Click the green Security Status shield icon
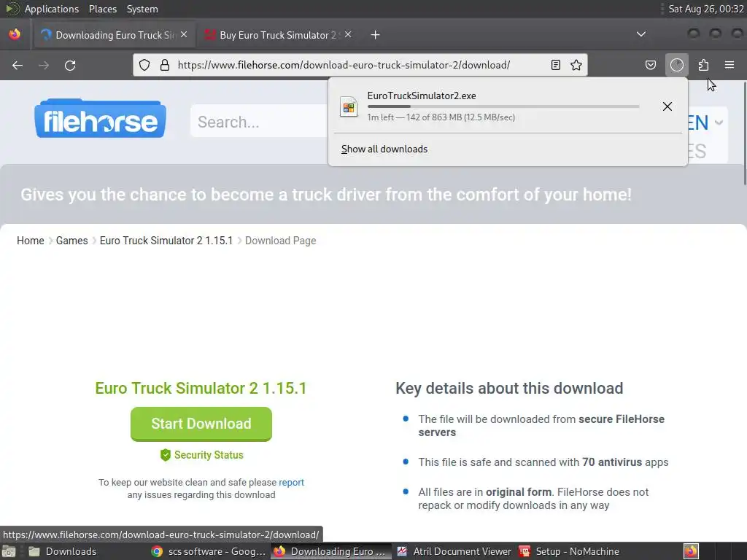 coord(166,455)
